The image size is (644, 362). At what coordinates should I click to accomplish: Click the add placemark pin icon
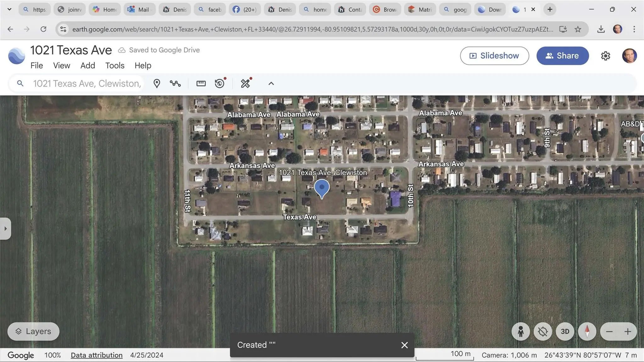pyautogui.click(x=157, y=83)
